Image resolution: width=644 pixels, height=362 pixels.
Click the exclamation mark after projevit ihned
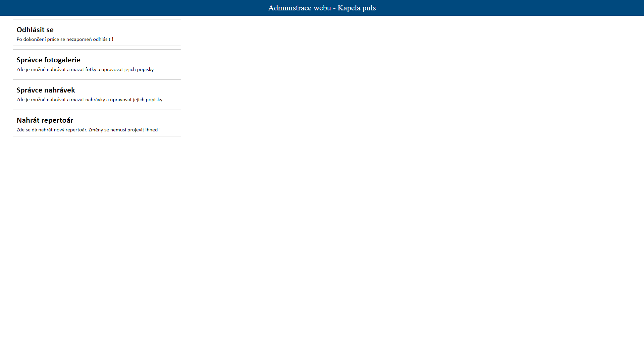[160, 130]
